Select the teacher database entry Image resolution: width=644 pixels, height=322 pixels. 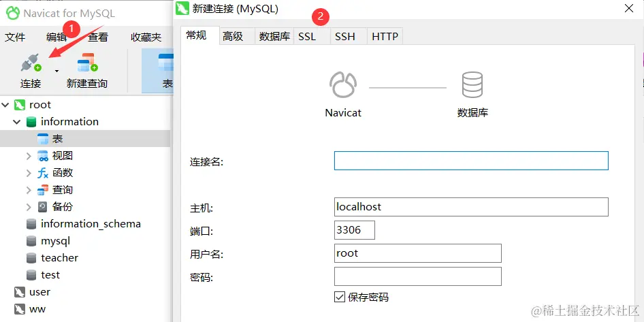click(59, 258)
